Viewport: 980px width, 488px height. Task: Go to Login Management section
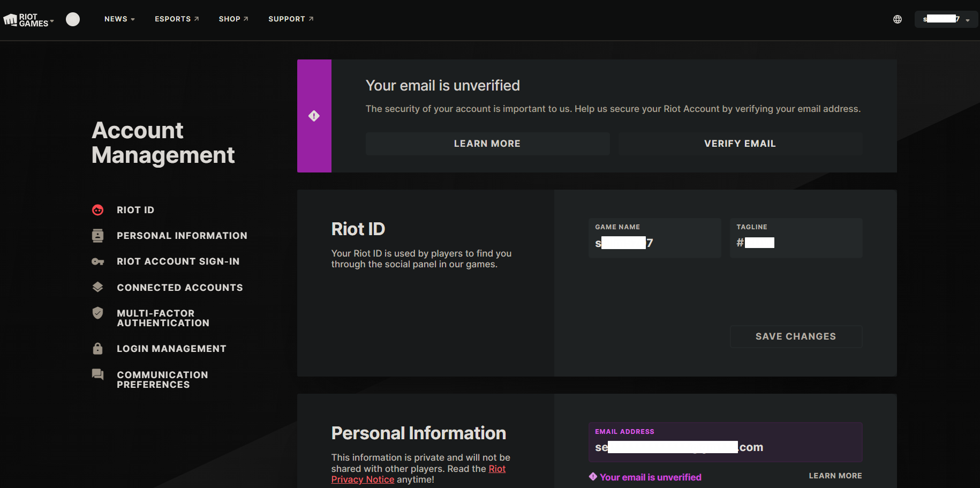click(x=171, y=349)
